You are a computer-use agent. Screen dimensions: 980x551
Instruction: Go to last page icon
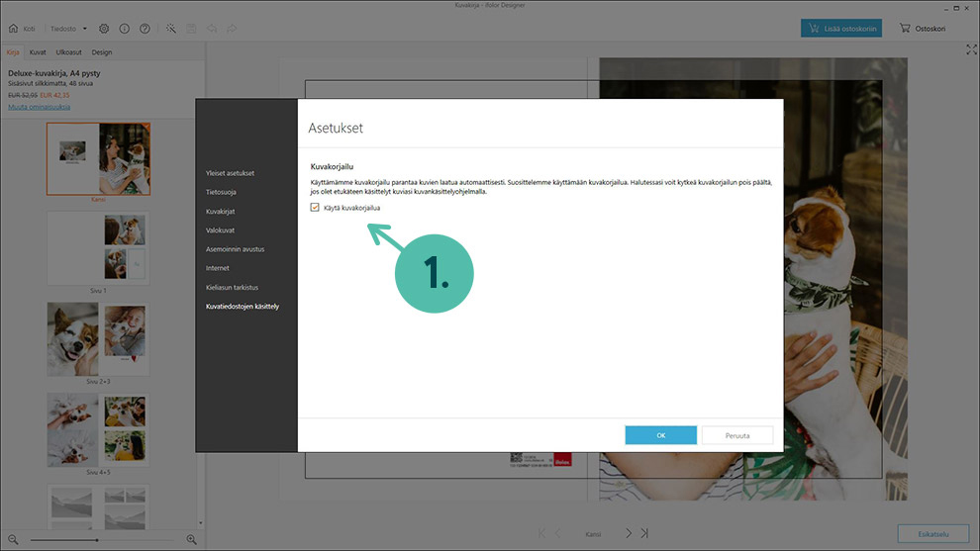tap(644, 533)
